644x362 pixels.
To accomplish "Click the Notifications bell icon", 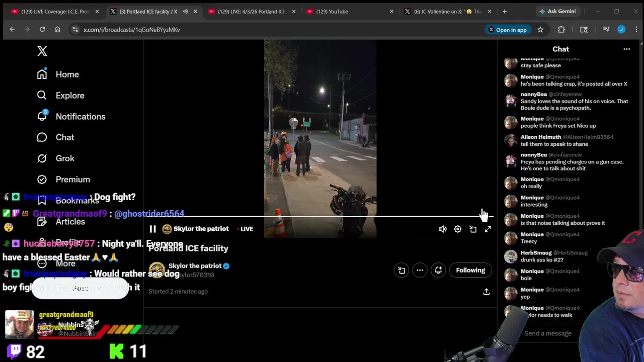I will 42,116.
